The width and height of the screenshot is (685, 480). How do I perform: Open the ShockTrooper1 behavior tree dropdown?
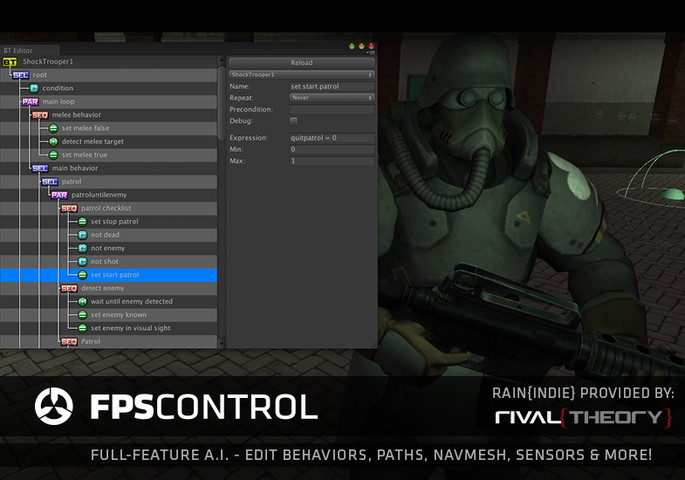302,75
